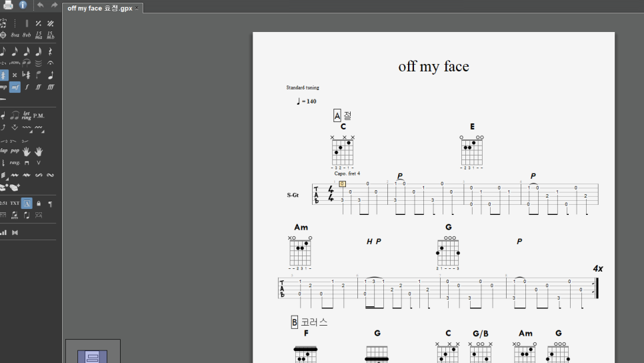644x363 pixels.
Task: Toggle the sharp accidental button
Action: tap(3, 75)
